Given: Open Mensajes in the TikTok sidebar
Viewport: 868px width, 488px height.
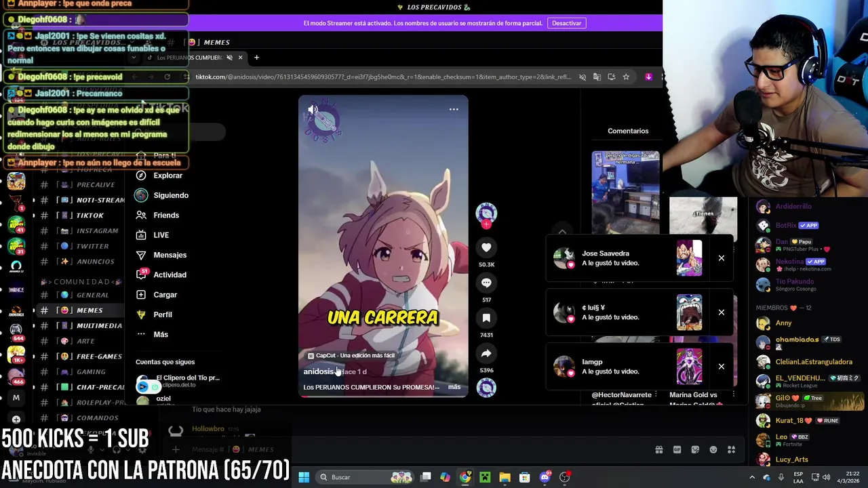Looking at the screenshot, I should point(161,255).
